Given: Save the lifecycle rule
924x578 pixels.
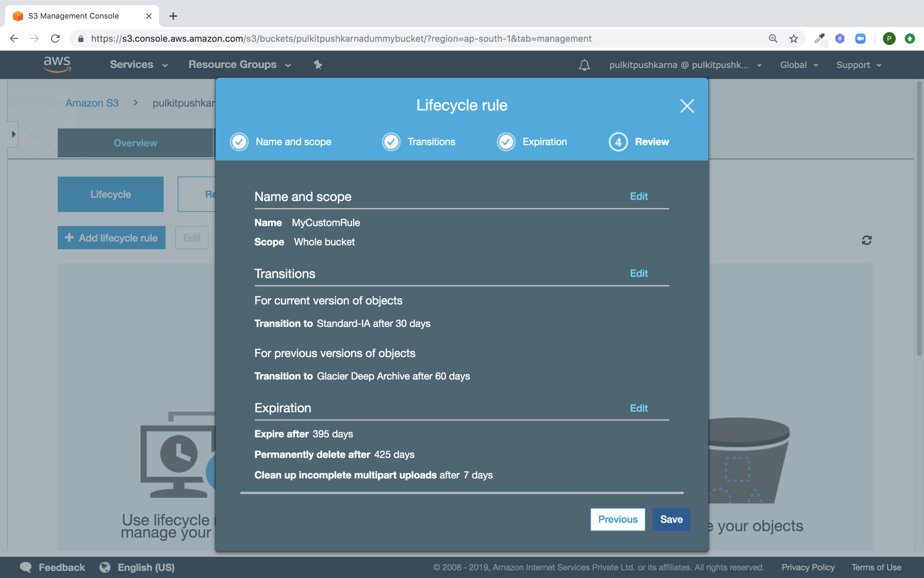Looking at the screenshot, I should [x=671, y=519].
